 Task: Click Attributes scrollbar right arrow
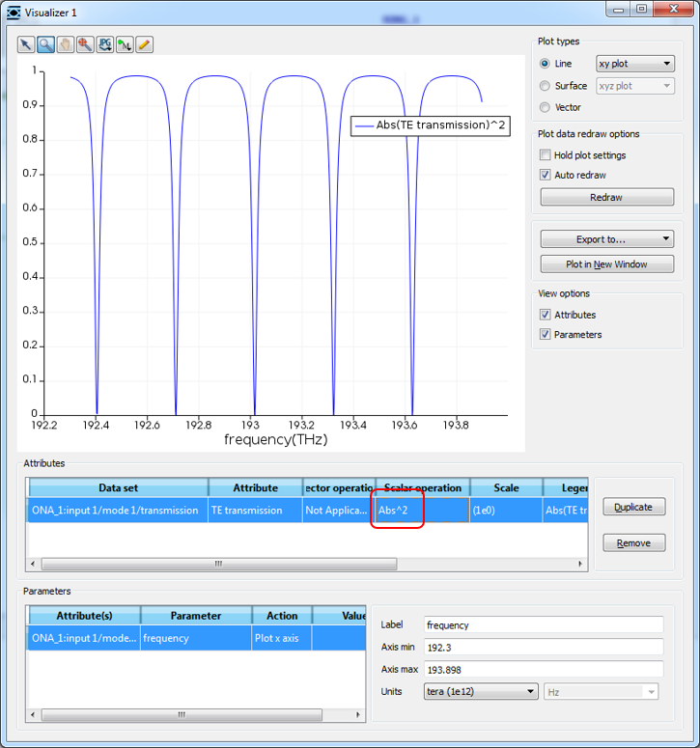click(580, 564)
